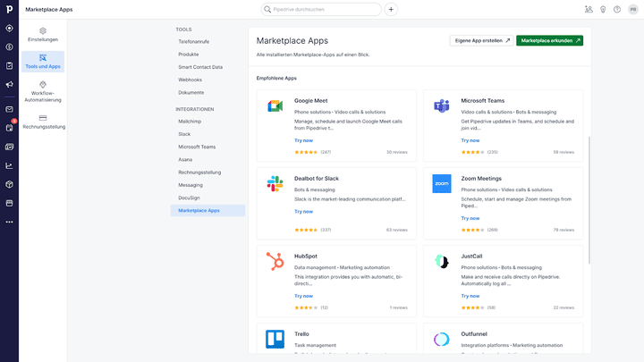Open Insights chart icon in sidebar
The image size is (644, 362).
point(9,166)
